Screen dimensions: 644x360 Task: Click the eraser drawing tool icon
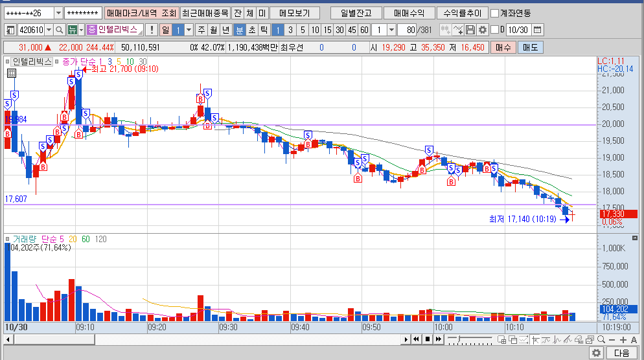click(579, 339)
